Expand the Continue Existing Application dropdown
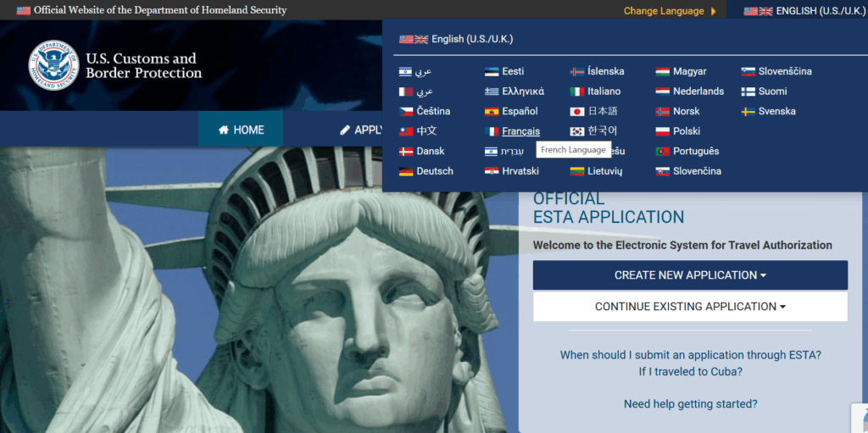868x433 pixels. (690, 307)
